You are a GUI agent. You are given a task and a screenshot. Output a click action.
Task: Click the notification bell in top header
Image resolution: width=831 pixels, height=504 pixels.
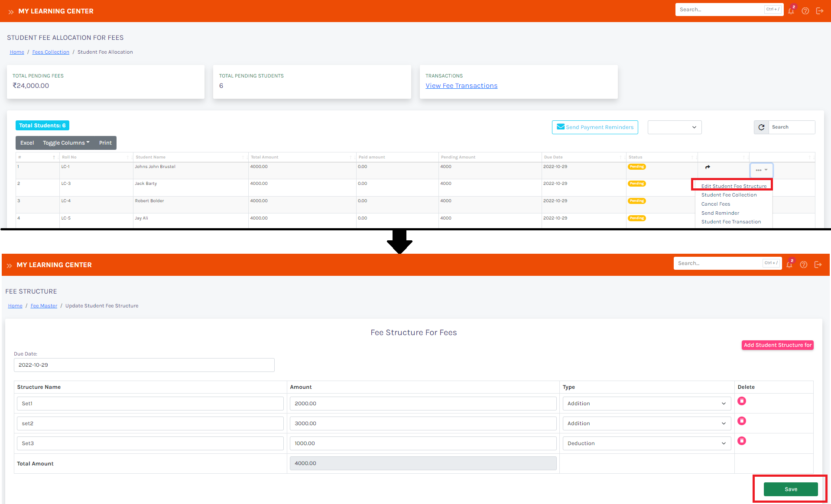(x=791, y=11)
